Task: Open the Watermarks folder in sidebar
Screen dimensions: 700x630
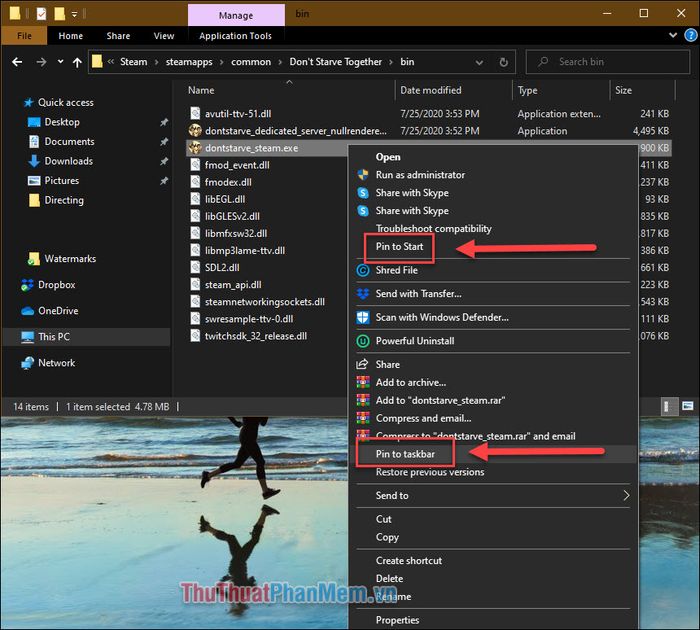Action: click(x=70, y=259)
